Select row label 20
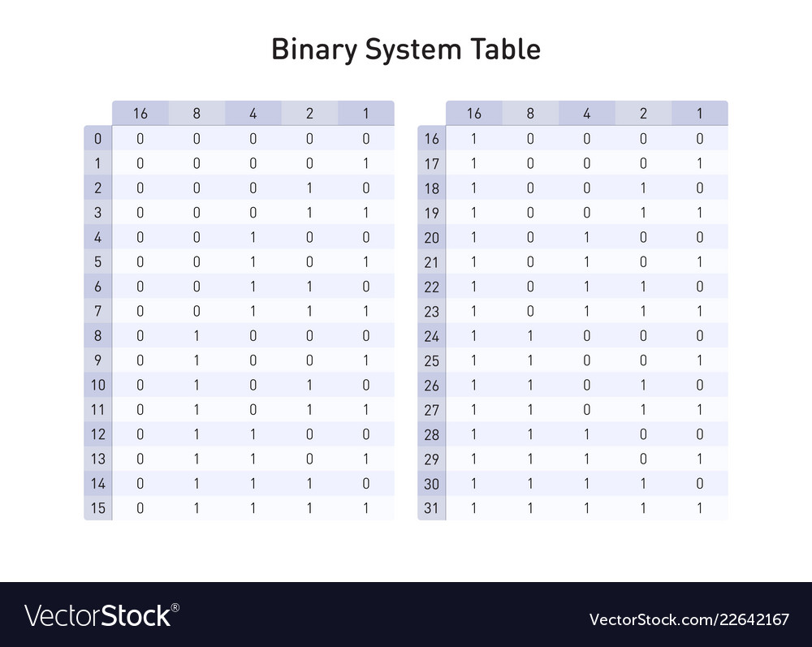This screenshot has width=812, height=647. click(432, 238)
